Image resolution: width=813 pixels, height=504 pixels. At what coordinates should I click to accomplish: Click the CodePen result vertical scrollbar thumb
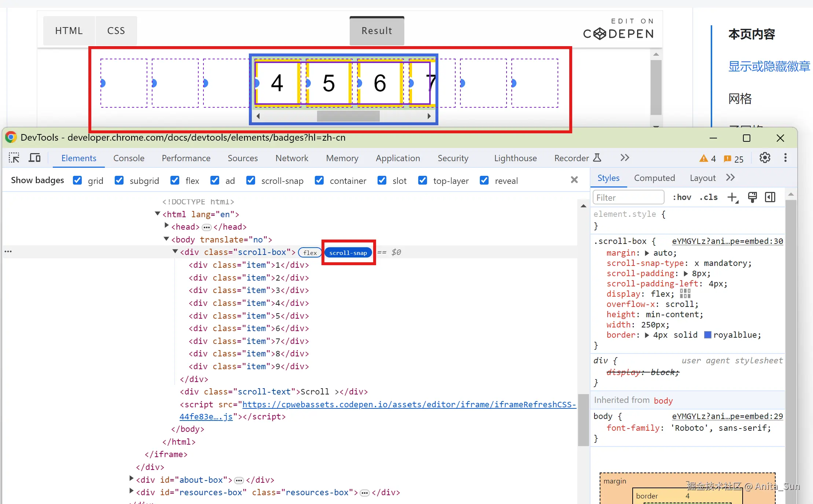click(x=656, y=88)
